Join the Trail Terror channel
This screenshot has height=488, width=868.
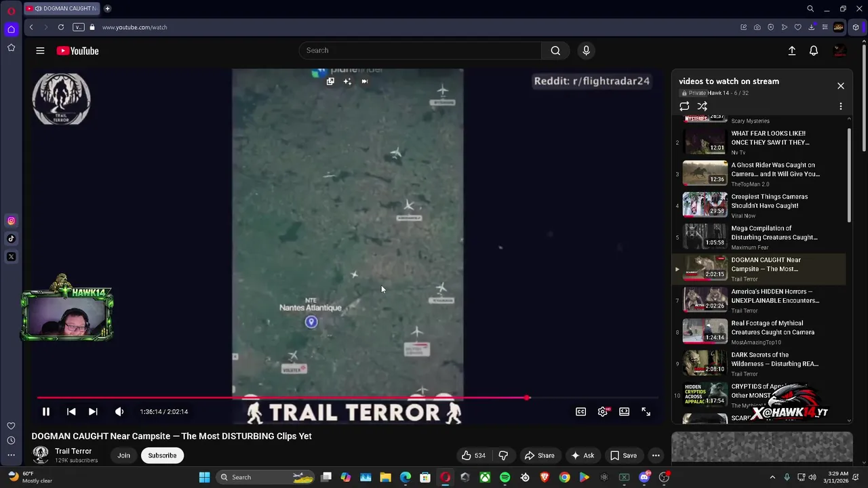[x=123, y=455]
